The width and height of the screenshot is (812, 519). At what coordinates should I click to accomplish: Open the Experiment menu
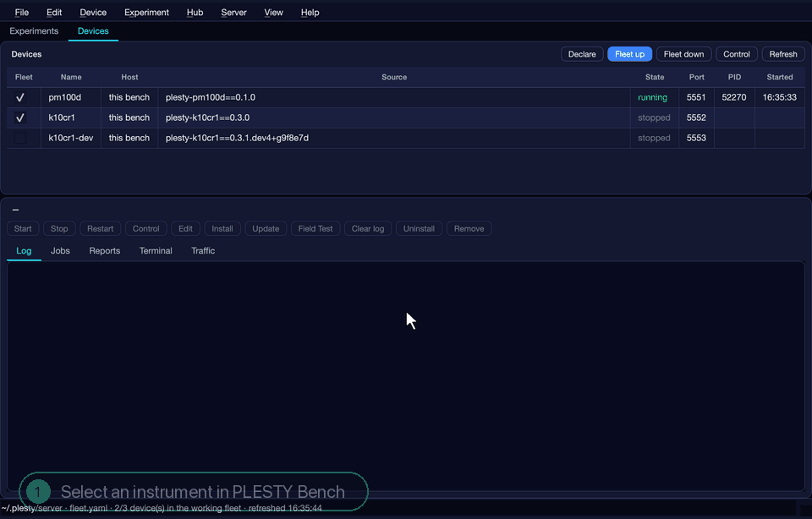146,13
